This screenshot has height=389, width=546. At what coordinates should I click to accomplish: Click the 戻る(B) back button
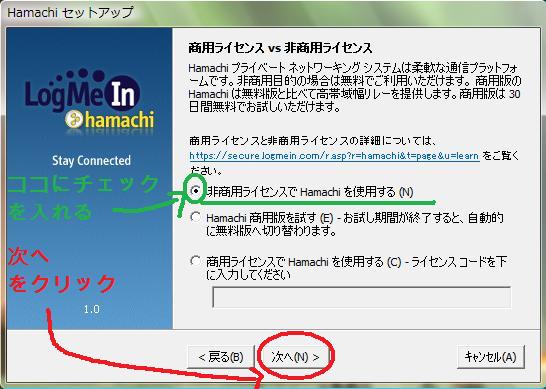point(221,357)
